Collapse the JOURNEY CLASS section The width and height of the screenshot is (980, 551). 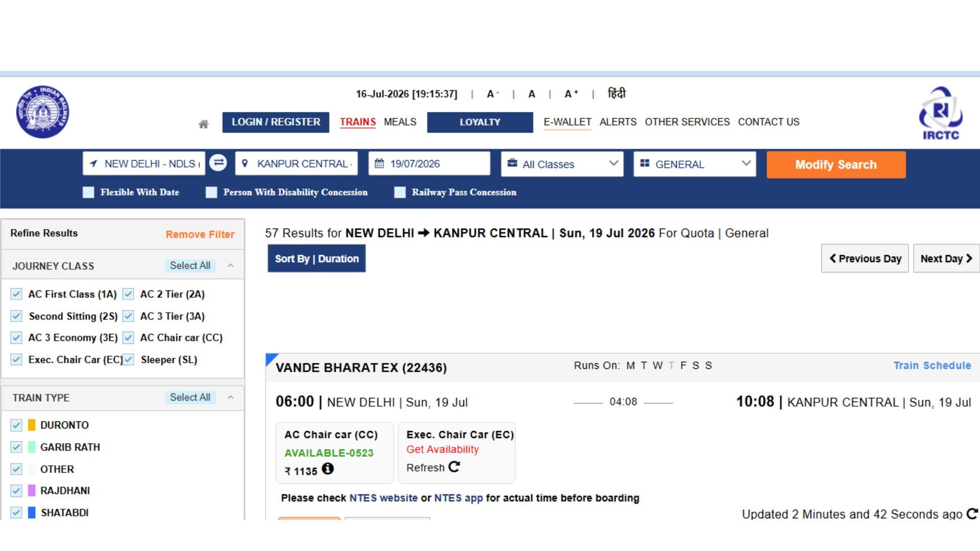[x=231, y=265]
